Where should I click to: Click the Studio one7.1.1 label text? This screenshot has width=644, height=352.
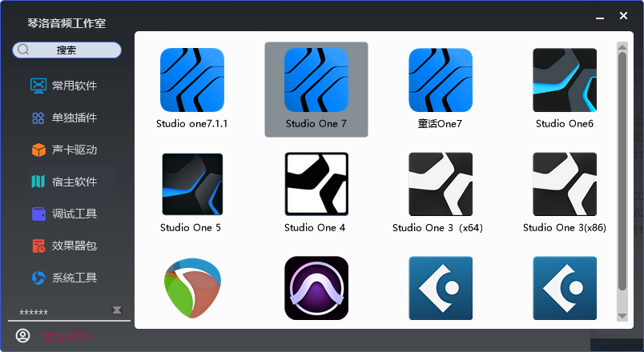[191, 123]
